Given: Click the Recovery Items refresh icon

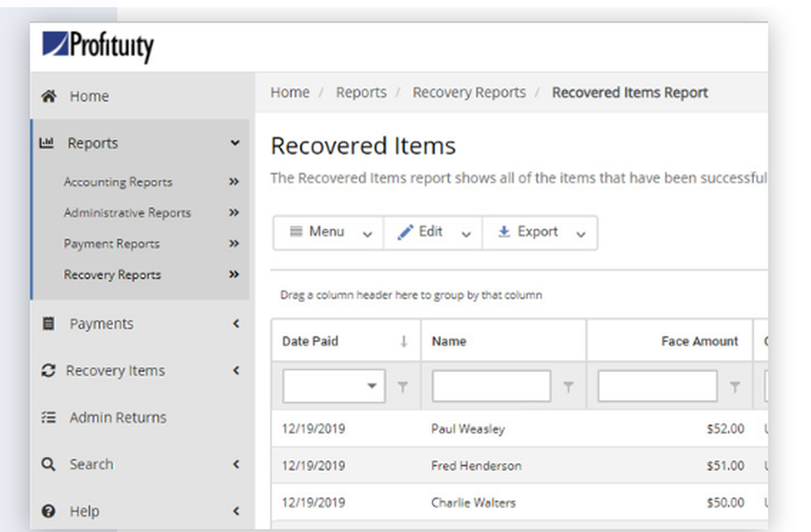Looking at the screenshot, I should pyautogui.click(x=49, y=370).
